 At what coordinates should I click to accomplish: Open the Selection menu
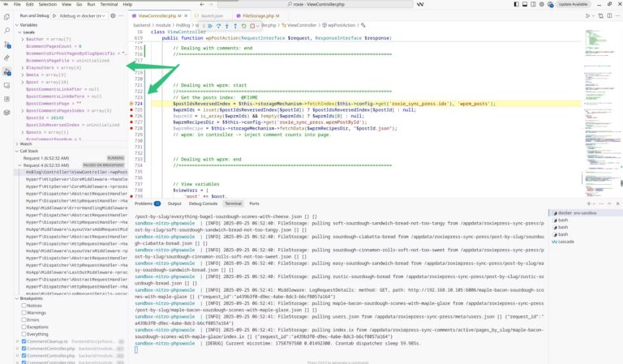[x=48, y=4]
